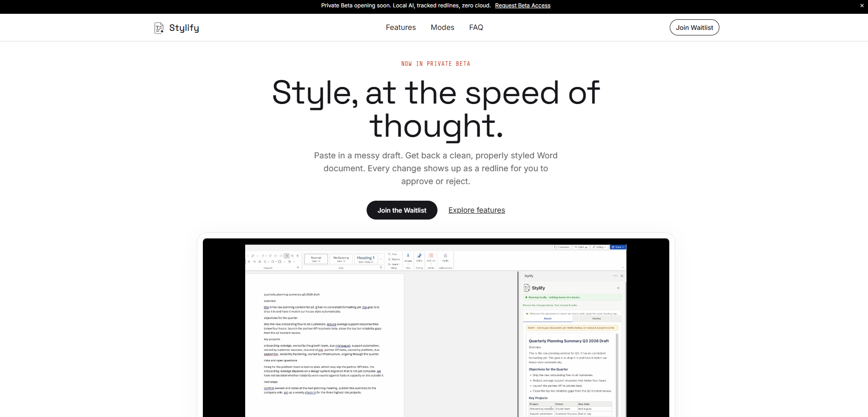Click the Add-ins icon in the ribbon
Image resolution: width=868 pixels, height=417 pixels.
(x=431, y=255)
